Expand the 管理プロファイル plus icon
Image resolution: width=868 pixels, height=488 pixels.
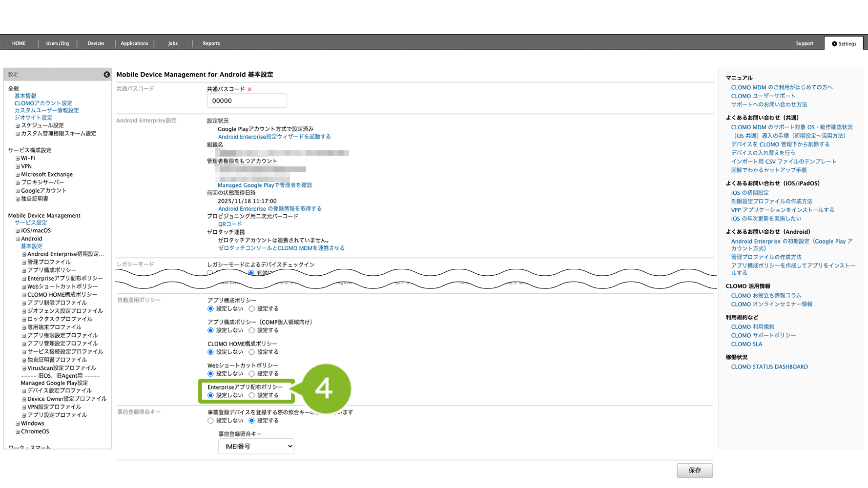coord(24,263)
